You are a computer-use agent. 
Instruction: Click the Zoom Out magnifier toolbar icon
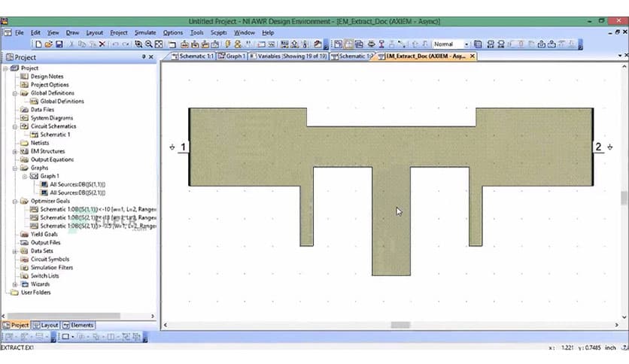pos(149,44)
